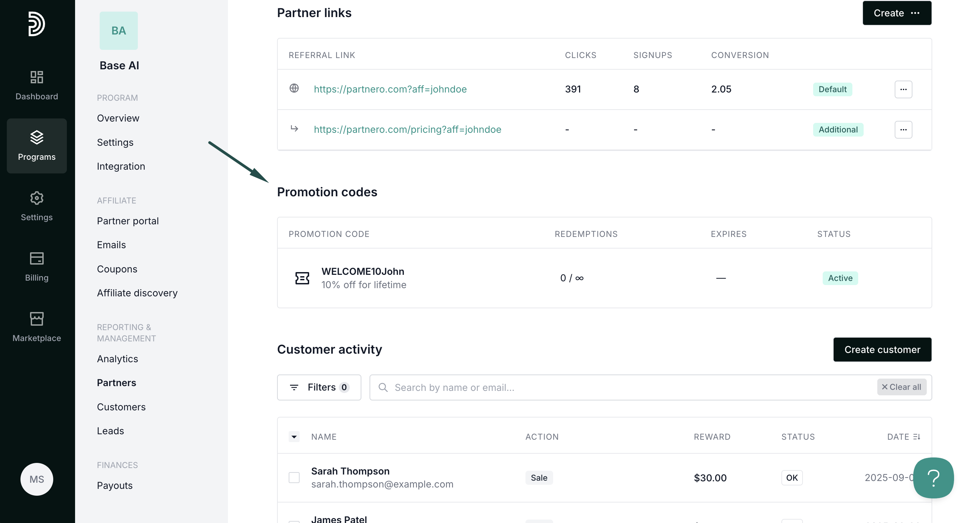Open the menu for the pricing link row

pos(903,129)
